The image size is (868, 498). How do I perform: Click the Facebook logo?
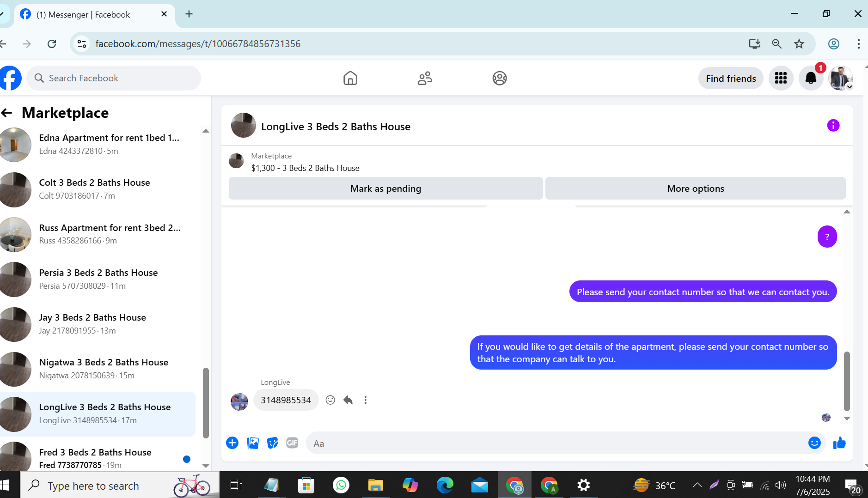(10, 78)
